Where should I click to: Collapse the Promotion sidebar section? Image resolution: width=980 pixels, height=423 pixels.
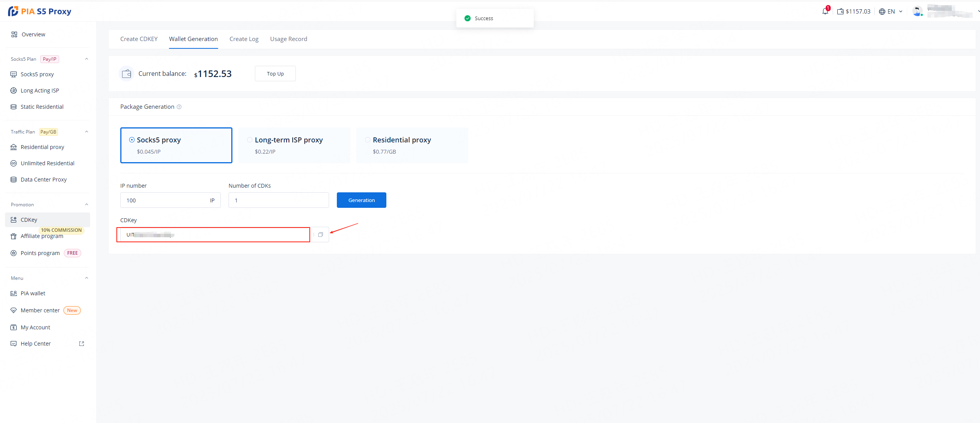tap(87, 204)
